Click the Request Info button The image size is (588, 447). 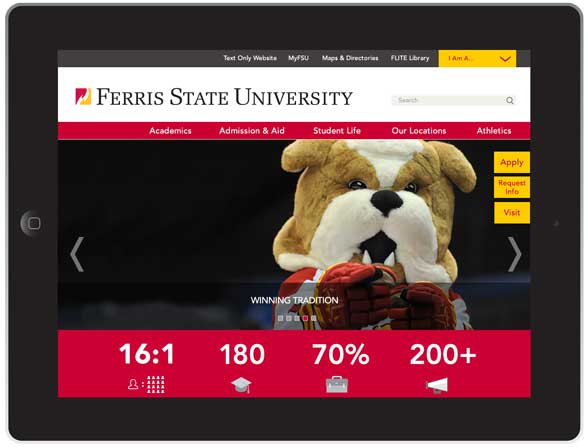(512, 187)
